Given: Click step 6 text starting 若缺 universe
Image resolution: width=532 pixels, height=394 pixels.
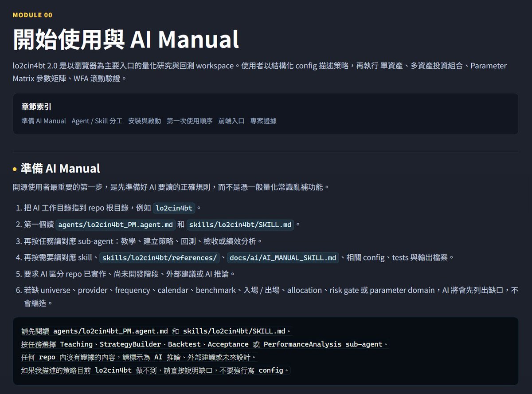Looking at the screenshot, I should point(271,296).
